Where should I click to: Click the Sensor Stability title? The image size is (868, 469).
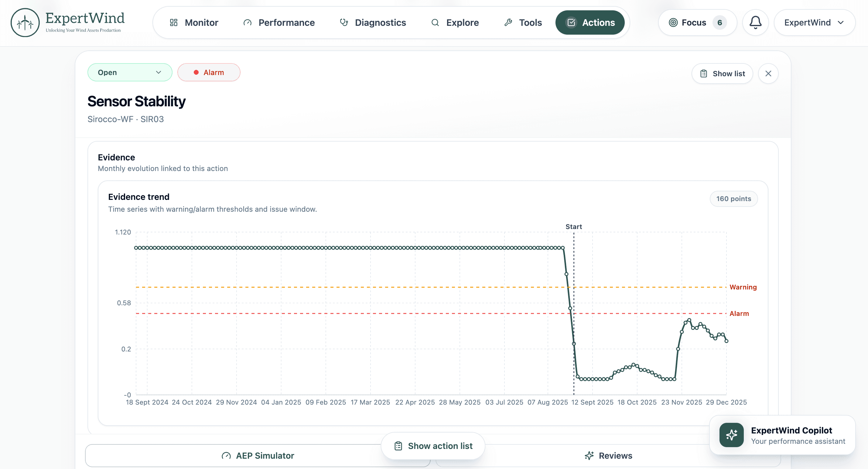[136, 101]
